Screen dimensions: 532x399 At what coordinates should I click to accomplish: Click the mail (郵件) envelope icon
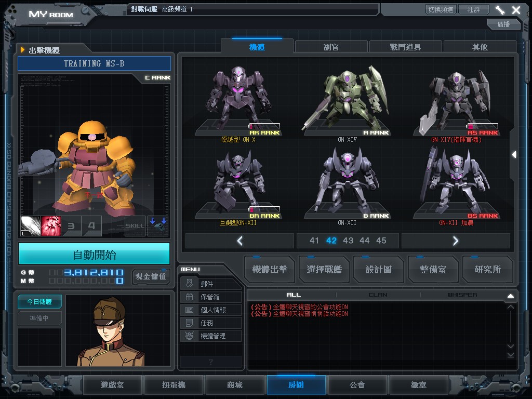pyautogui.click(x=189, y=283)
